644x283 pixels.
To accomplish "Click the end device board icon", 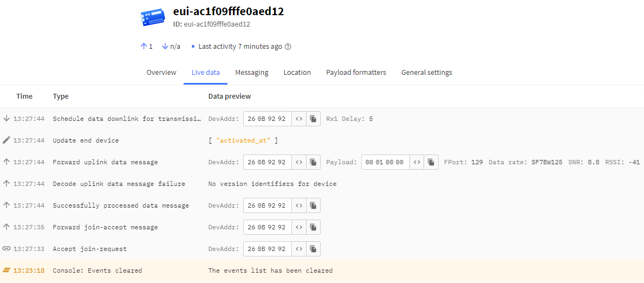I will pyautogui.click(x=152, y=17).
